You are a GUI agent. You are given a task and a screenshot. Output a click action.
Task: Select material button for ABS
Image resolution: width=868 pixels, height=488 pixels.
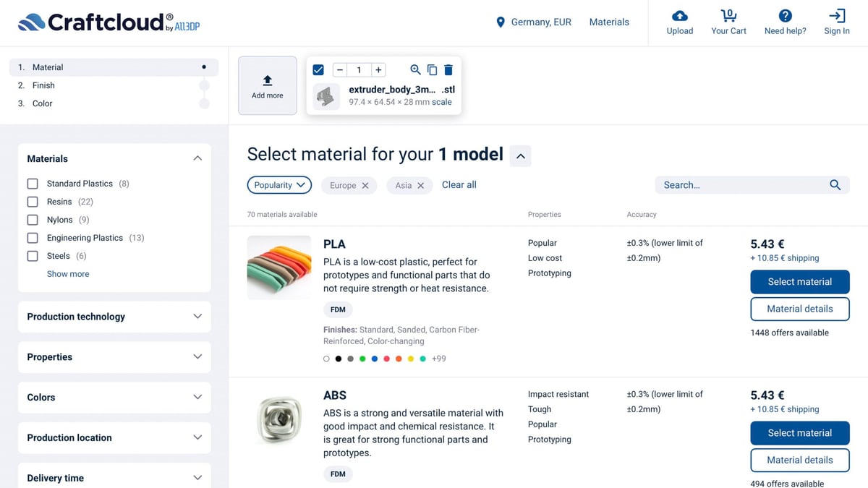tap(800, 433)
